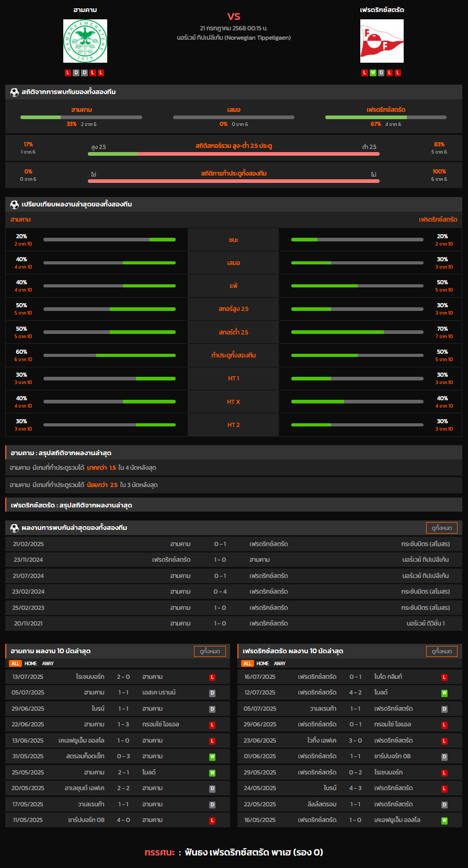
Task: Click soccer ball icon beside head-to-head stats header
Action: [15, 92]
